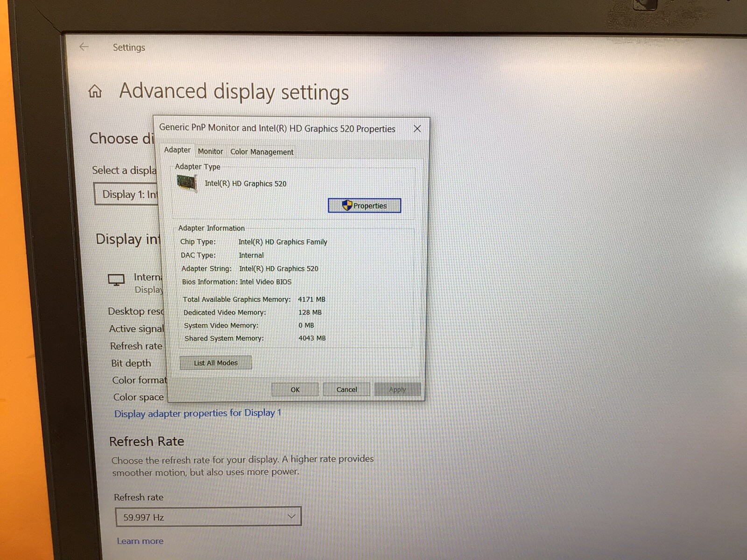Viewport: 747px width, 560px height.
Task: Click the 4043 MB shared system memory value
Action: (312, 338)
